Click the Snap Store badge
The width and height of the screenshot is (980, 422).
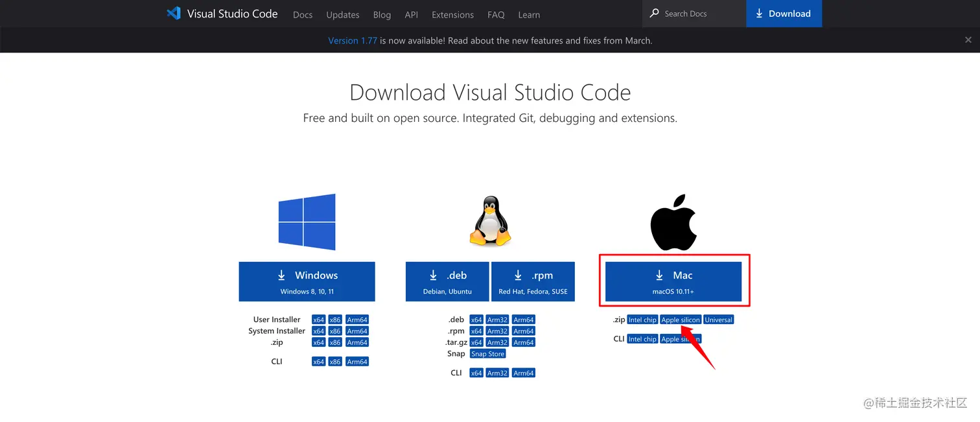tap(487, 353)
